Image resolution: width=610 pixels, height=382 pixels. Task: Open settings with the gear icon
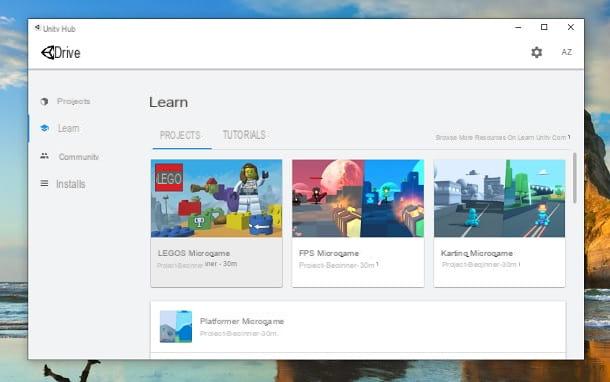click(x=536, y=52)
